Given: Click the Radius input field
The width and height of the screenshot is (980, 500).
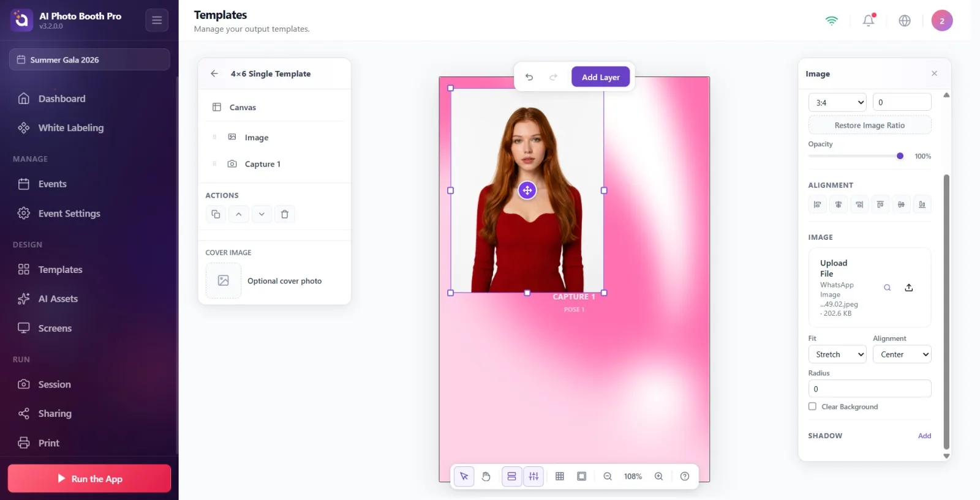Looking at the screenshot, I should tap(870, 389).
